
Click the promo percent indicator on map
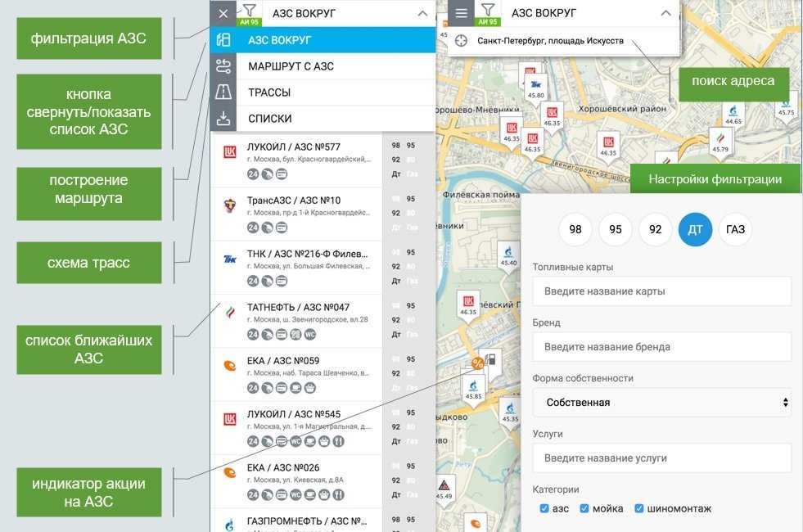coord(478,363)
